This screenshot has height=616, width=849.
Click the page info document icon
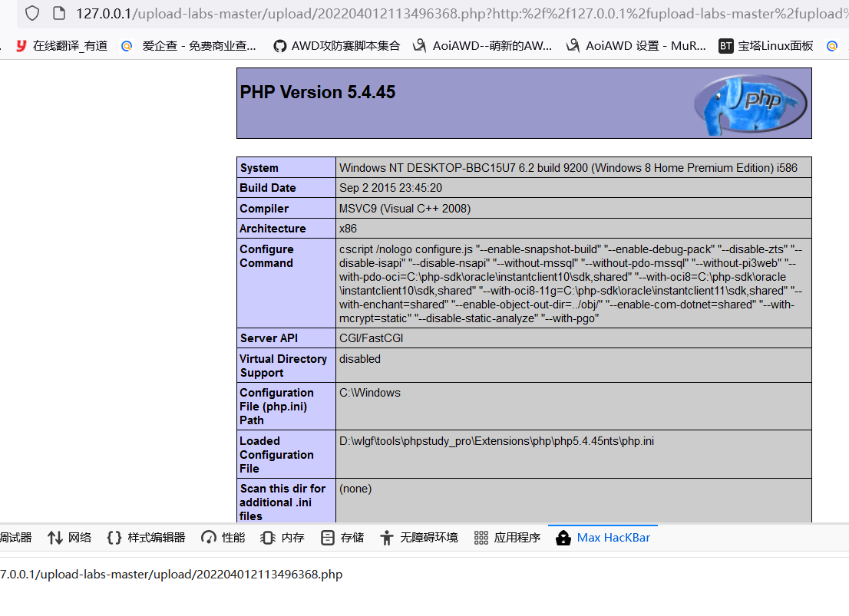pyautogui.click(x=59, y=13)
